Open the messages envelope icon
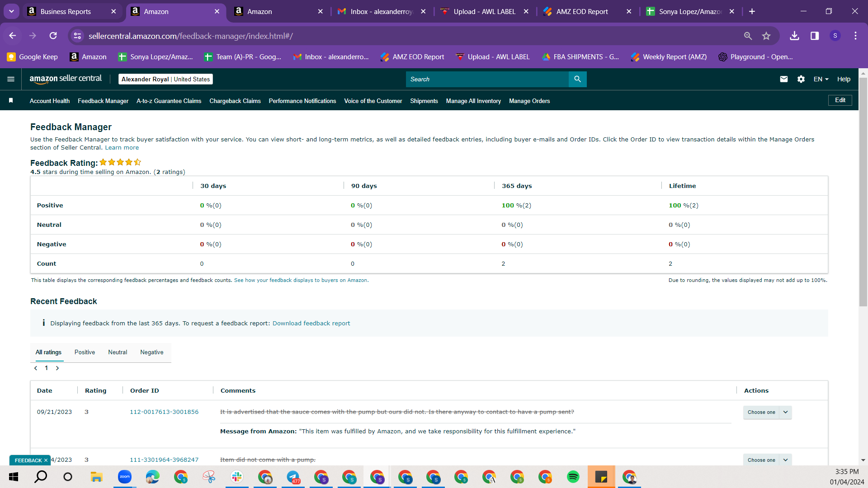Screen dimensions: 868x488 (784, 79)
